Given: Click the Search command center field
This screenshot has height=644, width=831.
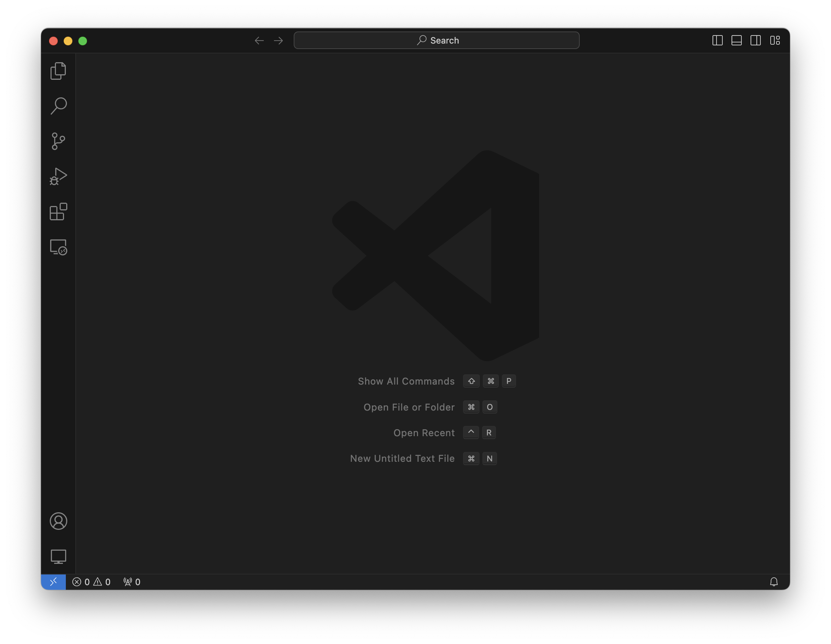Looking at the screenshot, I should pyautogui.click(x=436, y=40).
